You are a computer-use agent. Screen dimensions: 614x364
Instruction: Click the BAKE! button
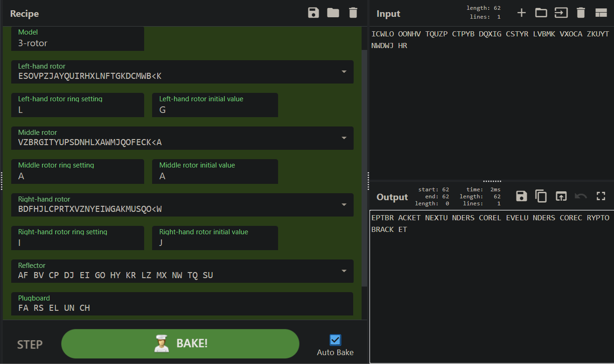click(x=180, y=343)
